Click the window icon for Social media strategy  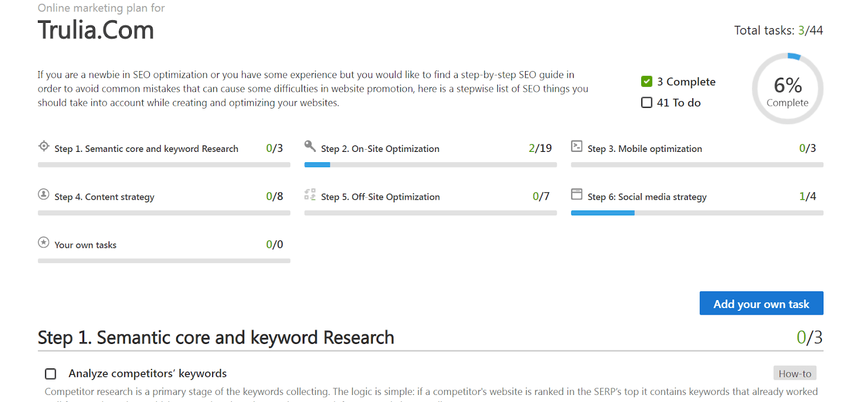pos(577,194)
